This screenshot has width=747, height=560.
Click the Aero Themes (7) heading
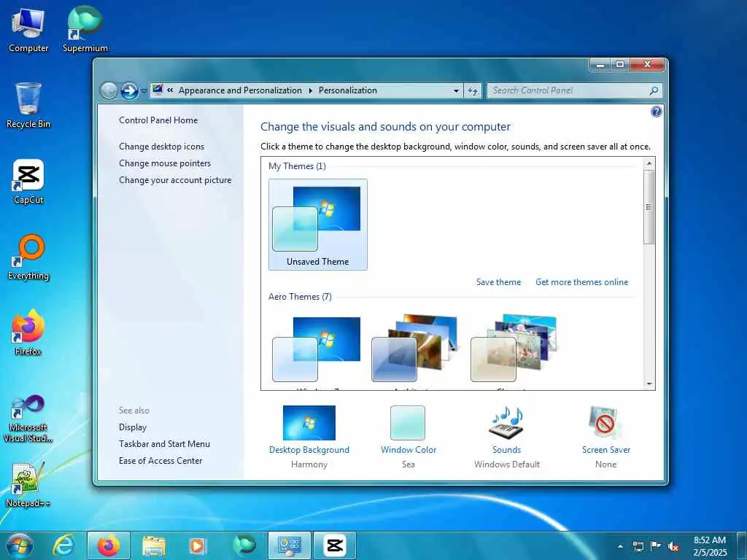tap(300, 297)
